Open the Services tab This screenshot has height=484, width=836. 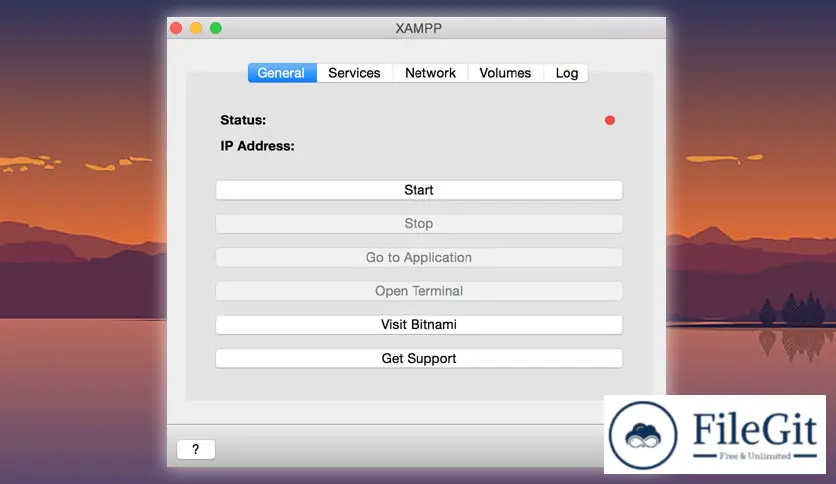pos(355,73)
